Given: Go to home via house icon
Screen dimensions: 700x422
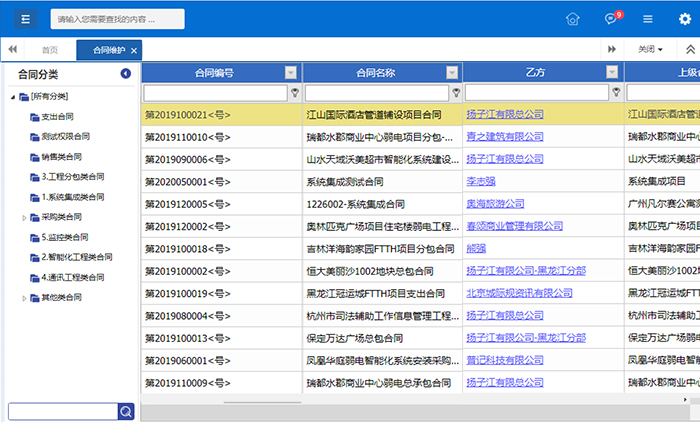Looking at the screenshot, I should [572, 19].
